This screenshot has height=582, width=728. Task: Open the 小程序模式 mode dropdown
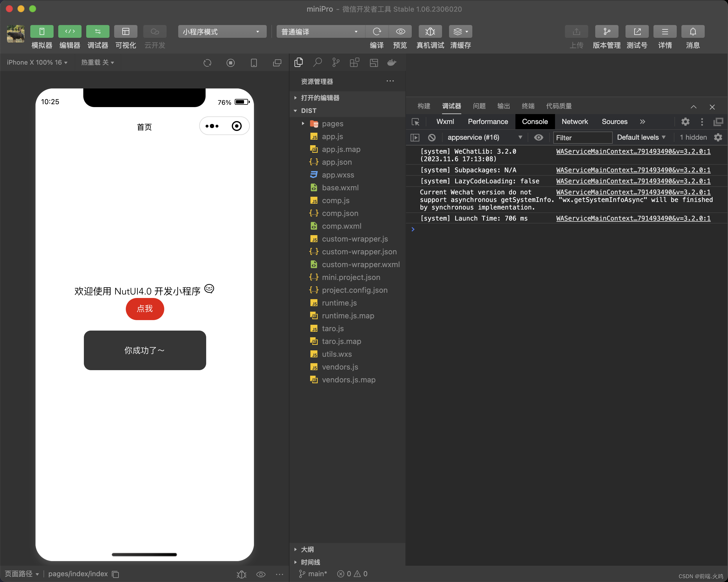[222, 32]
